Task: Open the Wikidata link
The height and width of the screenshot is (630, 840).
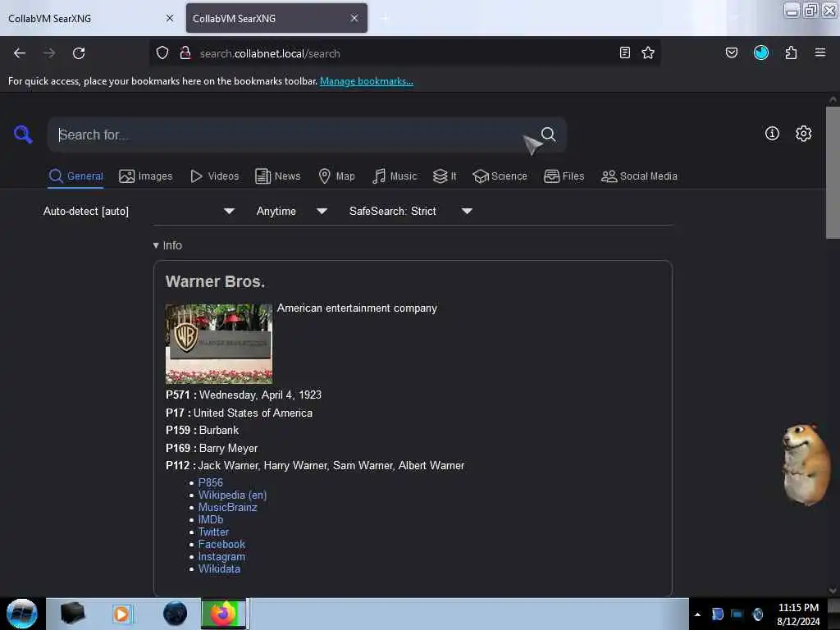Action: 219,569
